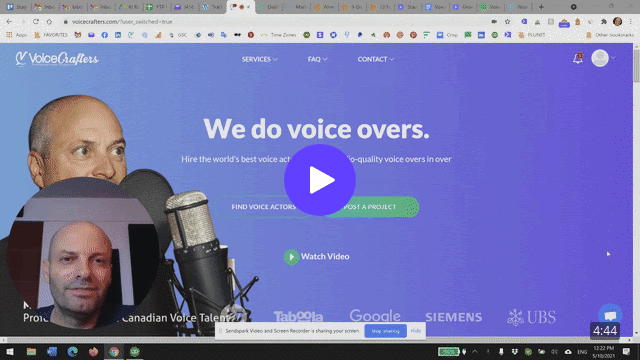Bookmark this page with the star icon

tap(507, 22)
